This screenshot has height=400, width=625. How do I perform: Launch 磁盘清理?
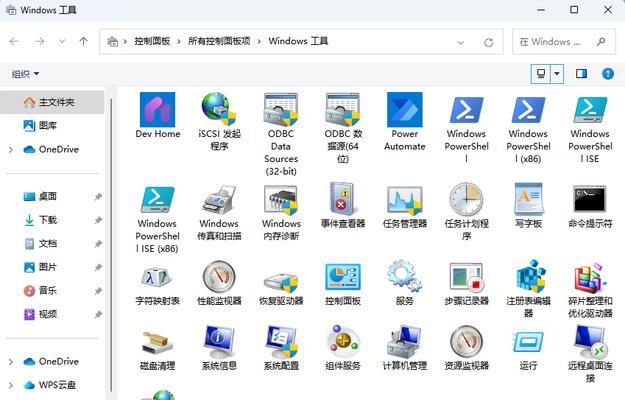(157, 343)
